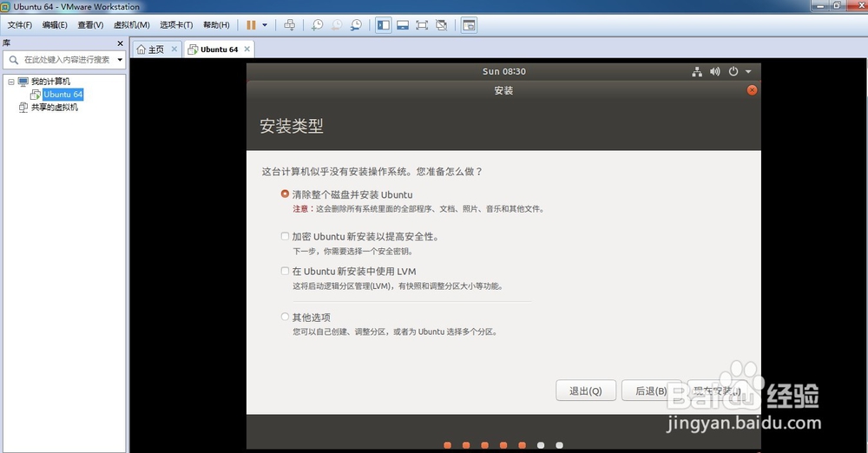Open the Ubuntu volume icon
The image size is (868, 453).
tap(715, 71)
